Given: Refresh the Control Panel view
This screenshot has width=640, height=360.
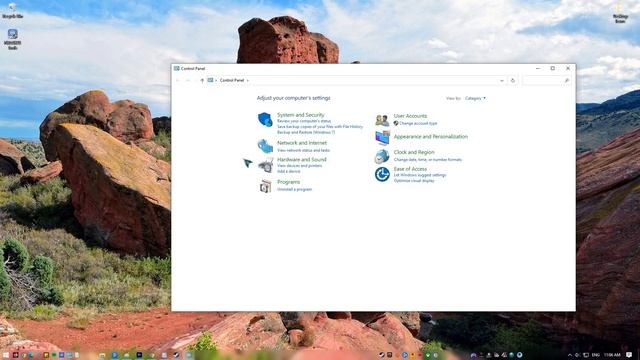Looking at the screenshot, I should (x=513, y=80).
